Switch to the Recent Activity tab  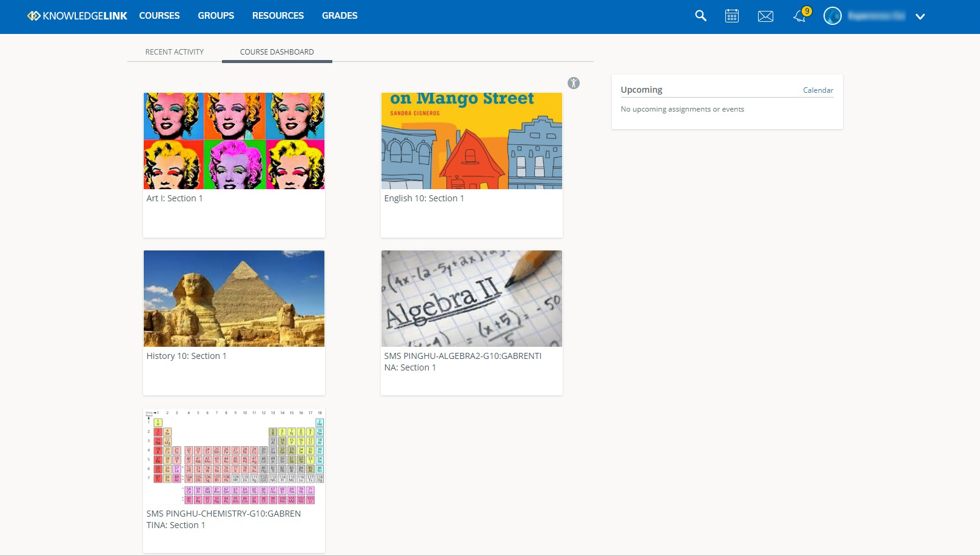pyautogui.click(x=175, y=52)
